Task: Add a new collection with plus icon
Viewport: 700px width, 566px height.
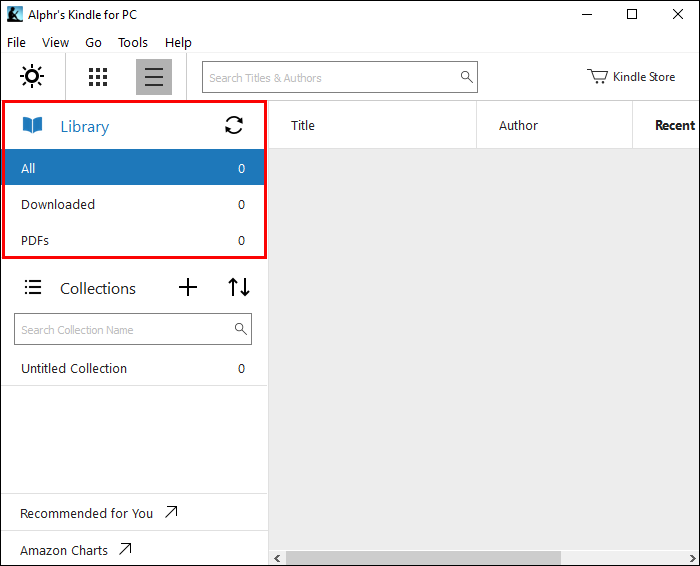Action: click(188, 288)
